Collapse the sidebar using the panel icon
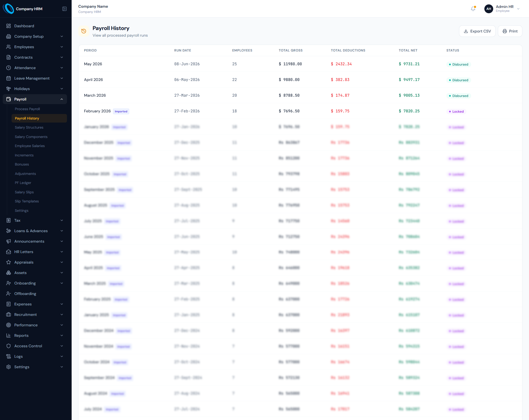529x420 pixels. tap(64, 9)
